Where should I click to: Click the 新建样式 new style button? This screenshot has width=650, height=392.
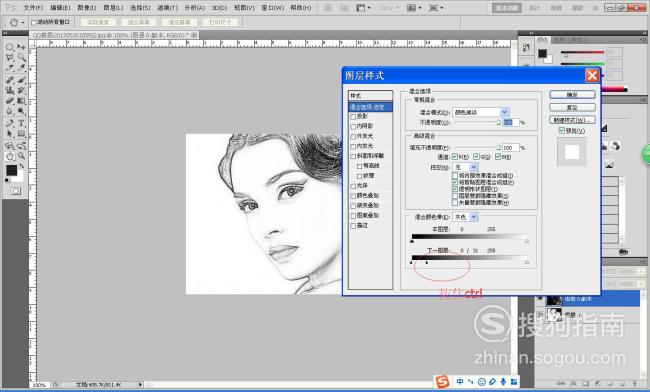572,120
